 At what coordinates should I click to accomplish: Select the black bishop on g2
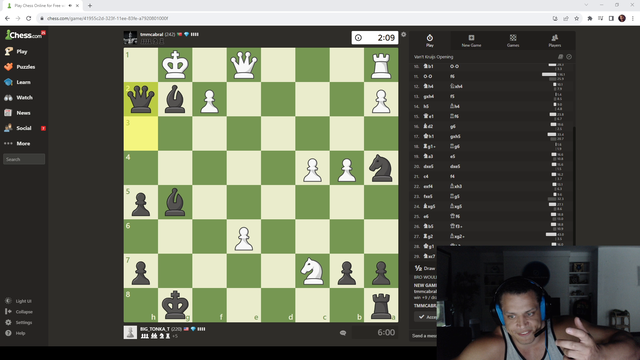175,99
